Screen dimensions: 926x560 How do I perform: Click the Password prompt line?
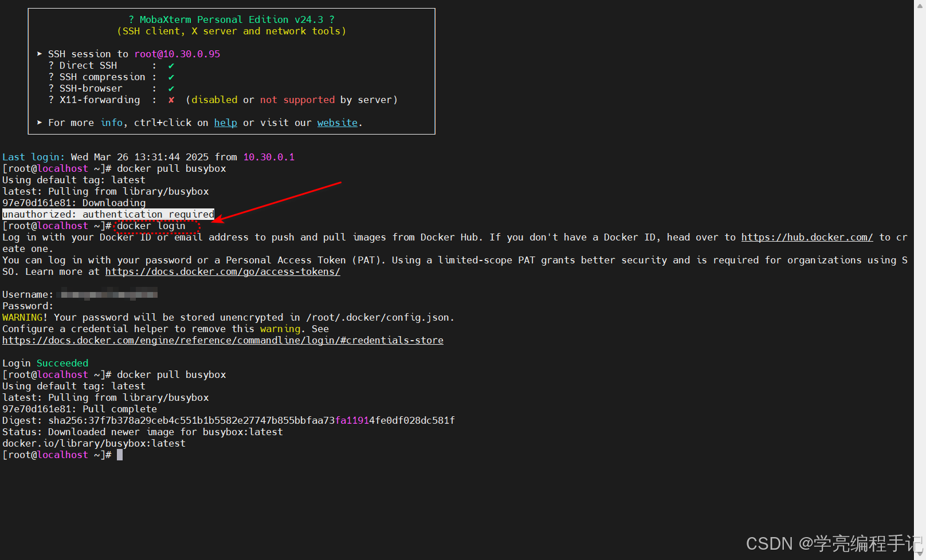(27, 306)
